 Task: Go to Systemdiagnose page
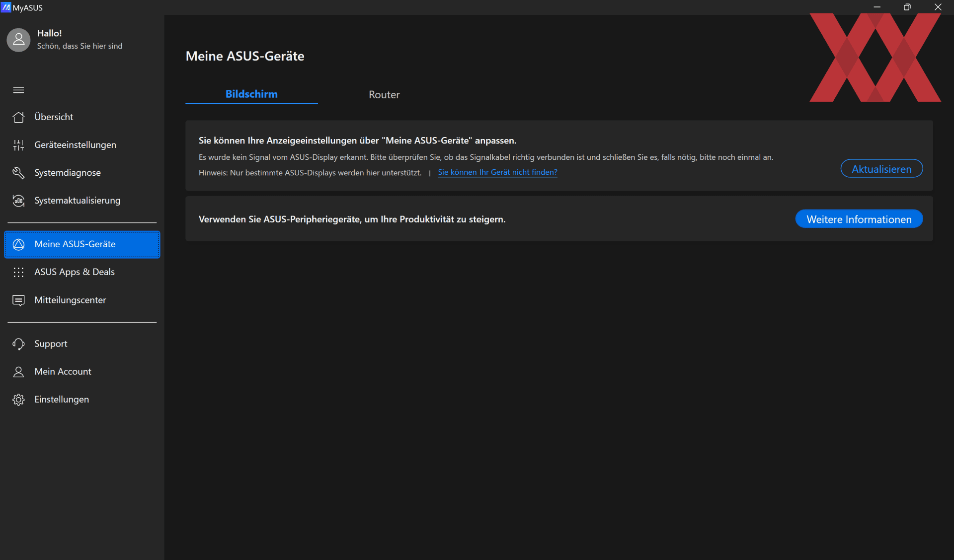coord(82,173)
